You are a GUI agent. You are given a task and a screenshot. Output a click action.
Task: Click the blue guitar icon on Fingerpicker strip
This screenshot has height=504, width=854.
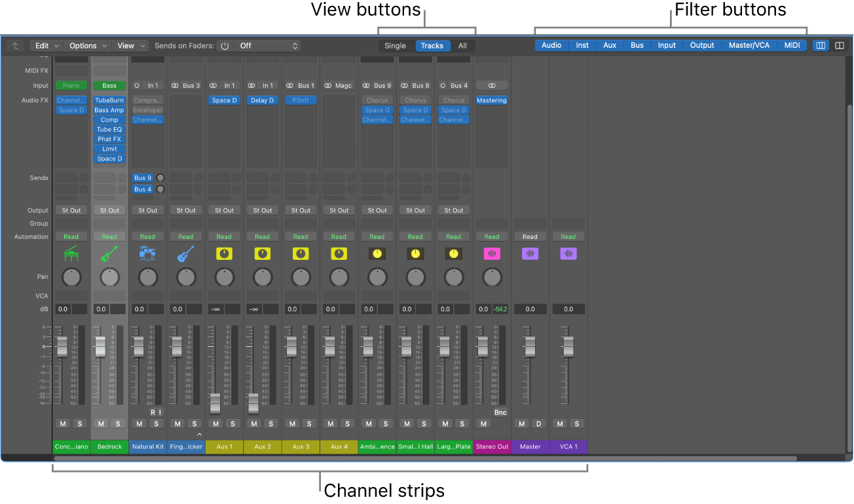[x=186, y=254]
